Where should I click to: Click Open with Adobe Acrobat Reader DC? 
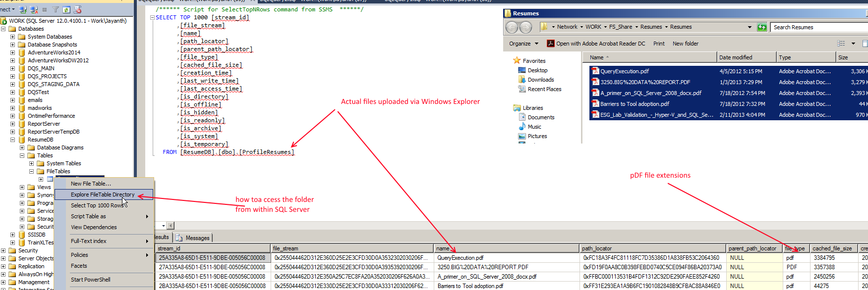tap(596, 44)
